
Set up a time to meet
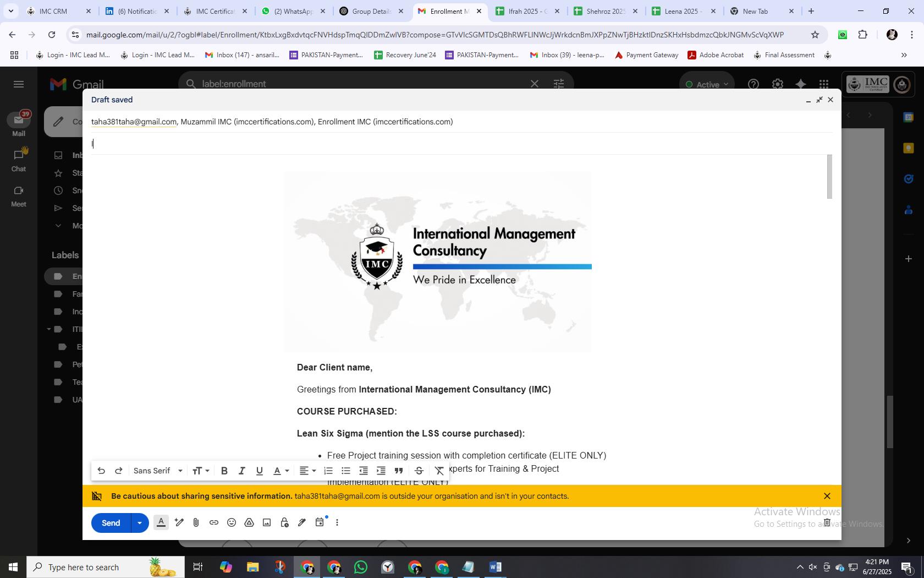[x=320, y=522]
